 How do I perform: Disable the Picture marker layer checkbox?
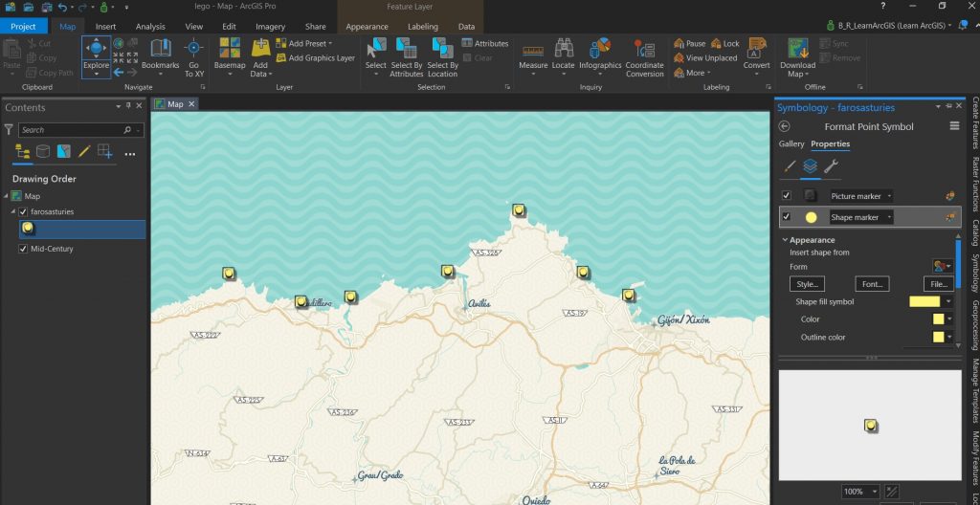click(x=787, y=196)
